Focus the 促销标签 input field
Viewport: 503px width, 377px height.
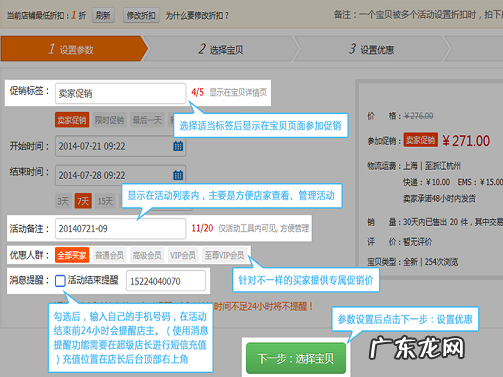pyautogui.click(x=120, y=93)
